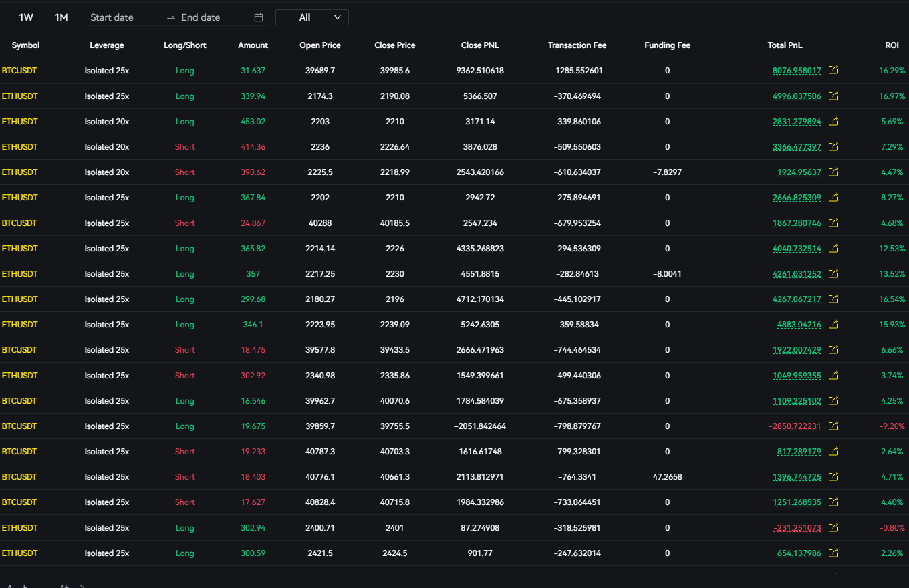Click the -231.251073 Total PnL value link
This screenshot has height=588, width=909.
click(x=797, y=527)
